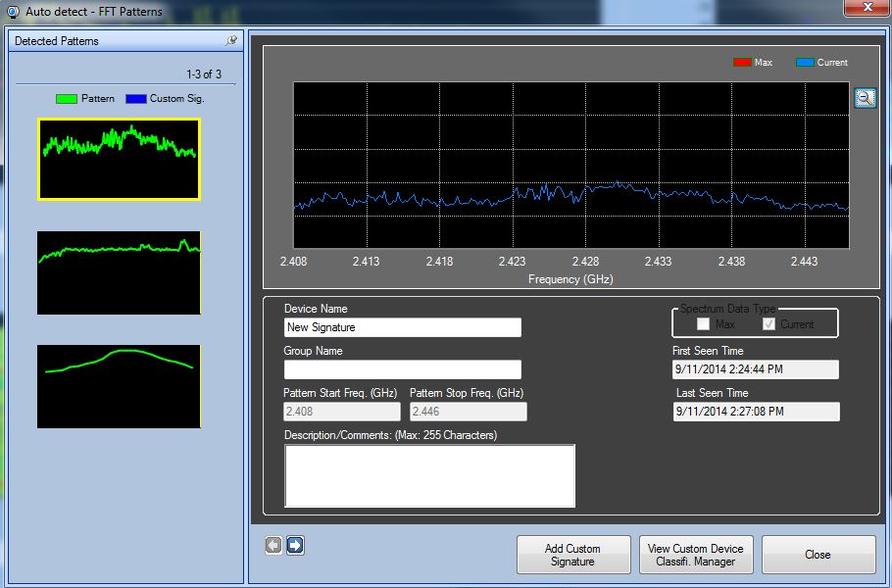Click the Auto detect window title icon

12,12
